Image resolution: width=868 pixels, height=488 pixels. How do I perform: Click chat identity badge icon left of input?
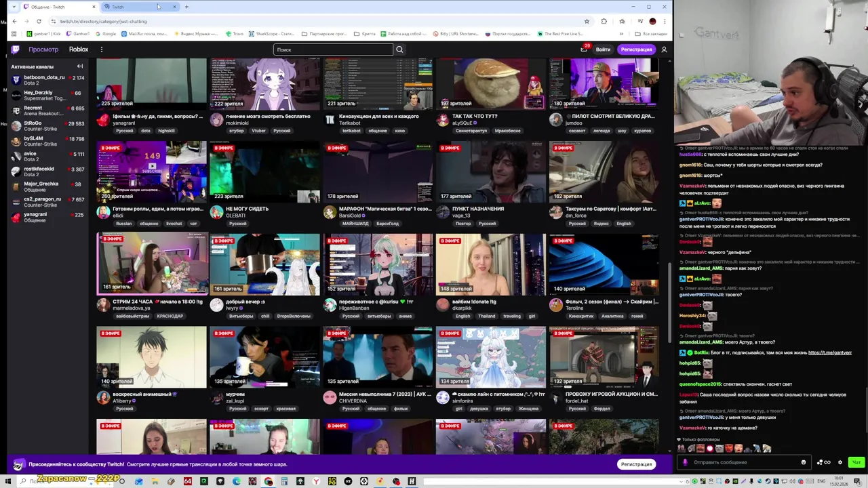[685, 462]
